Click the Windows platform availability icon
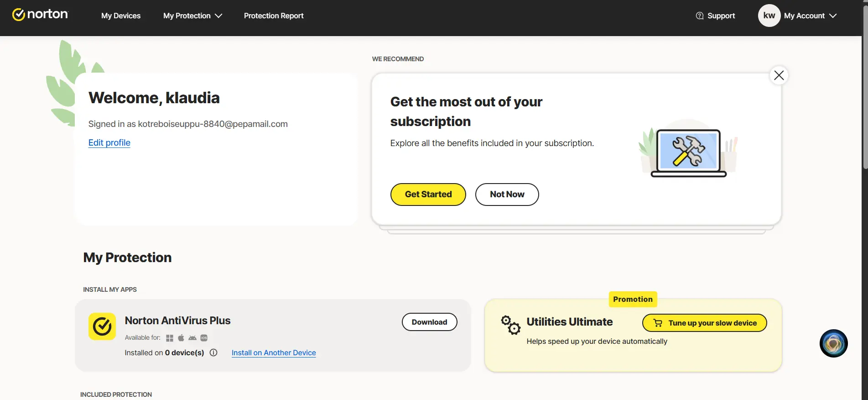 (170, 338)
